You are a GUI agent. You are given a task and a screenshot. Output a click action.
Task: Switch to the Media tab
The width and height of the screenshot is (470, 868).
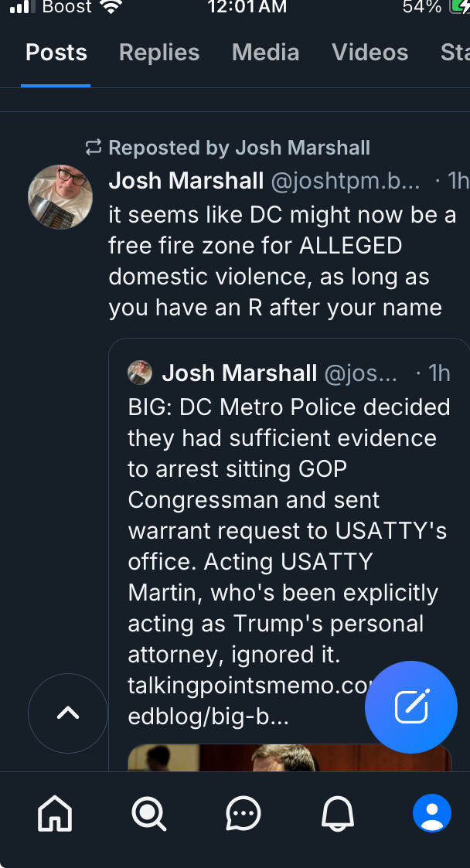click(265, 53)
